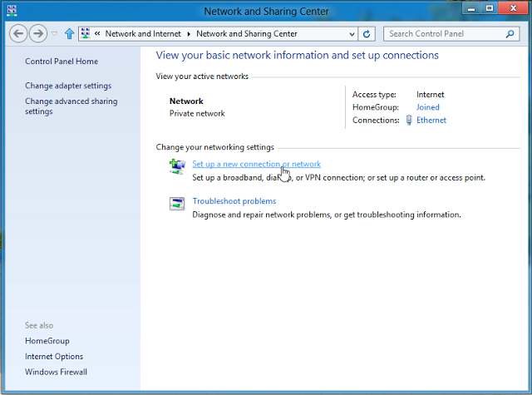Open Control Panel Home

tap(62, 61)
